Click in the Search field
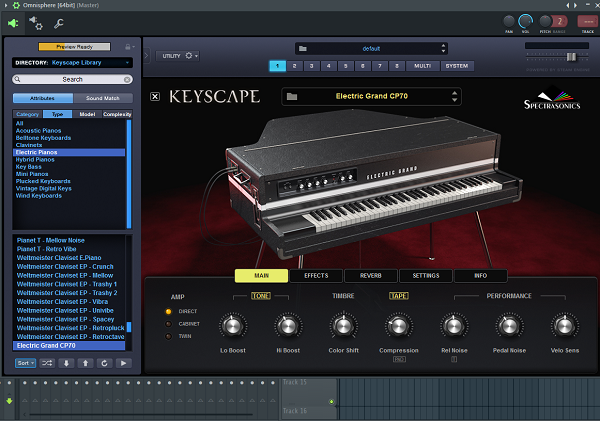This screenshot has width=600, height=421. tap(72, 79)
